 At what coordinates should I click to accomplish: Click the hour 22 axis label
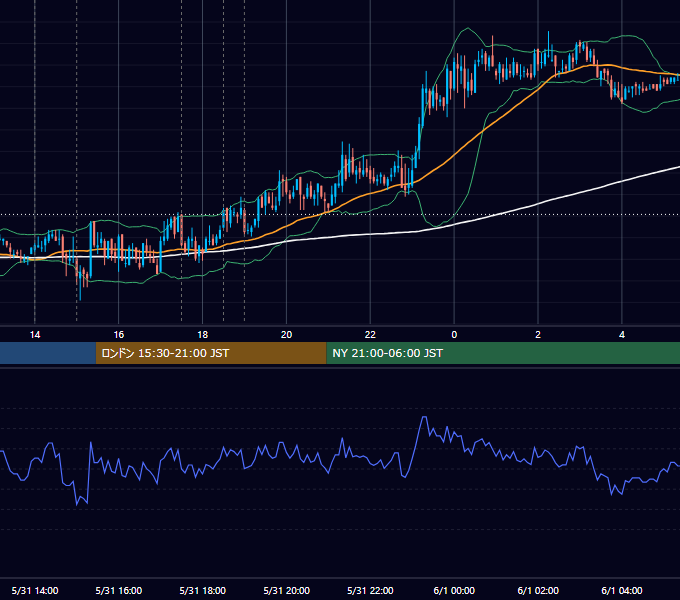click(370, 335)
